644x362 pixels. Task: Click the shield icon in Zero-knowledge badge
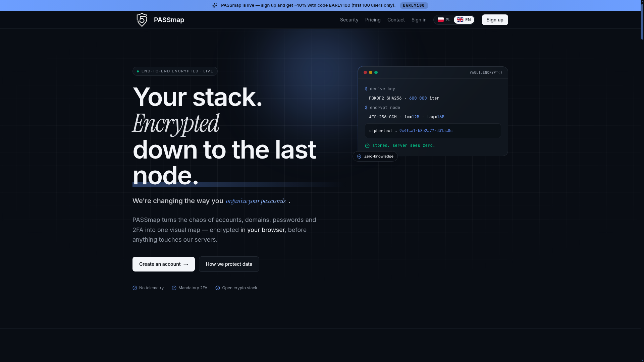359,157
